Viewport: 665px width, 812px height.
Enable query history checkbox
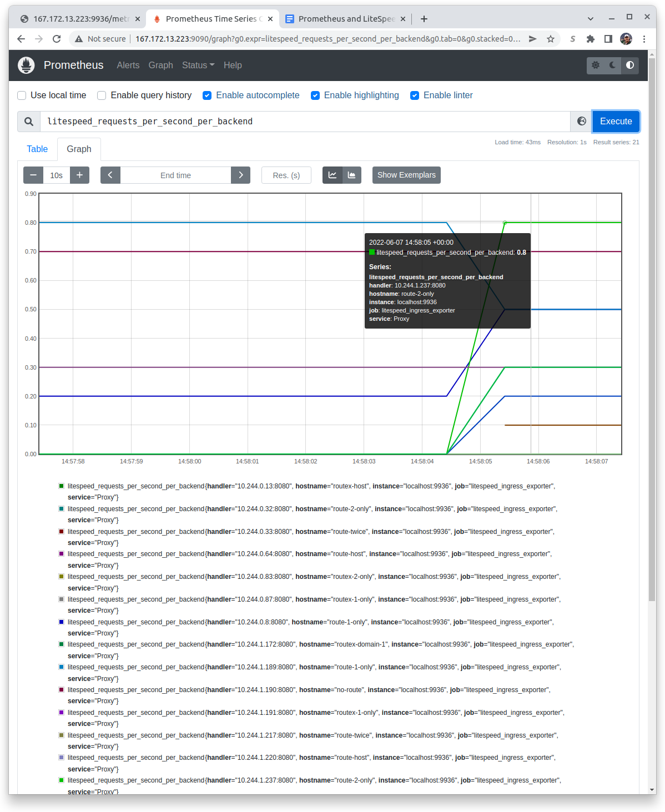[x=102, y=95]
